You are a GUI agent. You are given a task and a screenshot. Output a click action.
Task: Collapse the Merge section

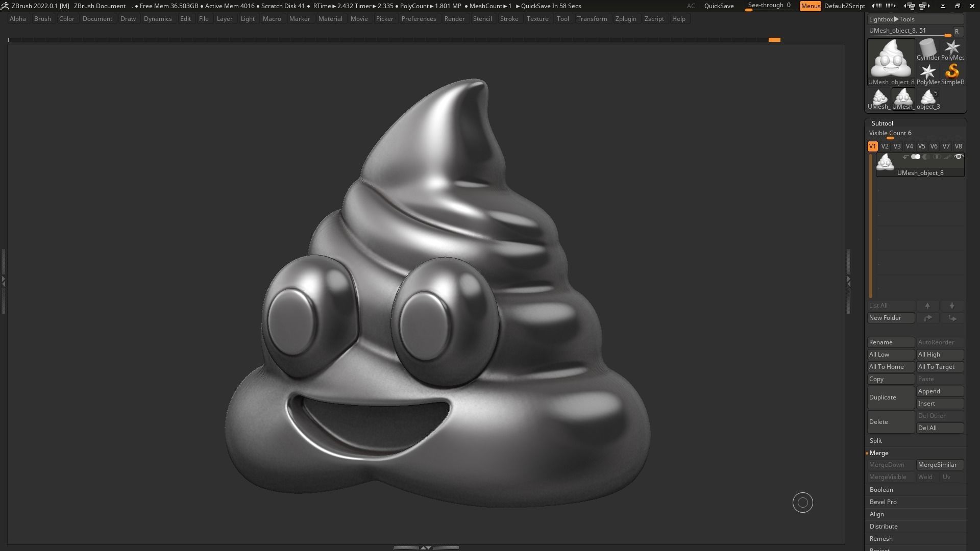tap(878, 453)
